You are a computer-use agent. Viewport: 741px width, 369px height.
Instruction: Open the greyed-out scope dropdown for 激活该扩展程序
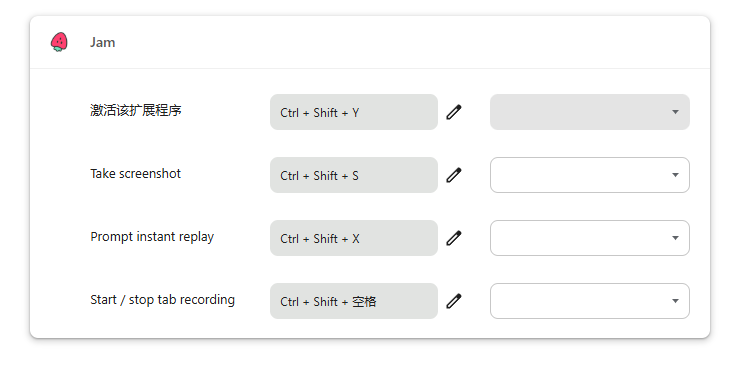tap(590, 112)
